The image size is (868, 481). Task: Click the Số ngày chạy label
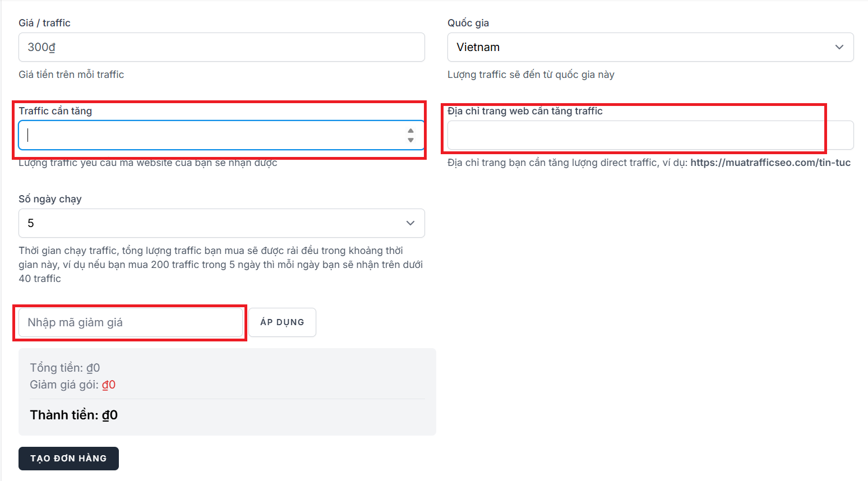(50, 199)
